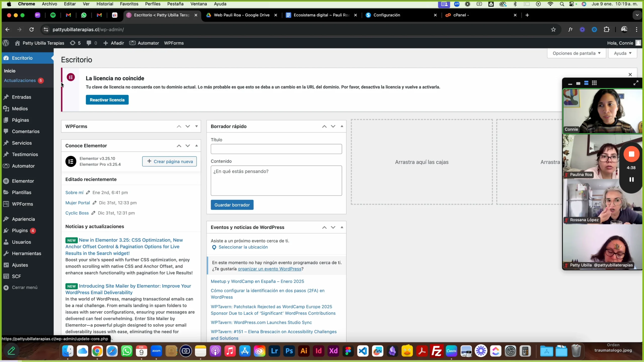Screen dimensions: 644x362
Task: Open Testimonios in the sidebar
Action: [25, 154]
